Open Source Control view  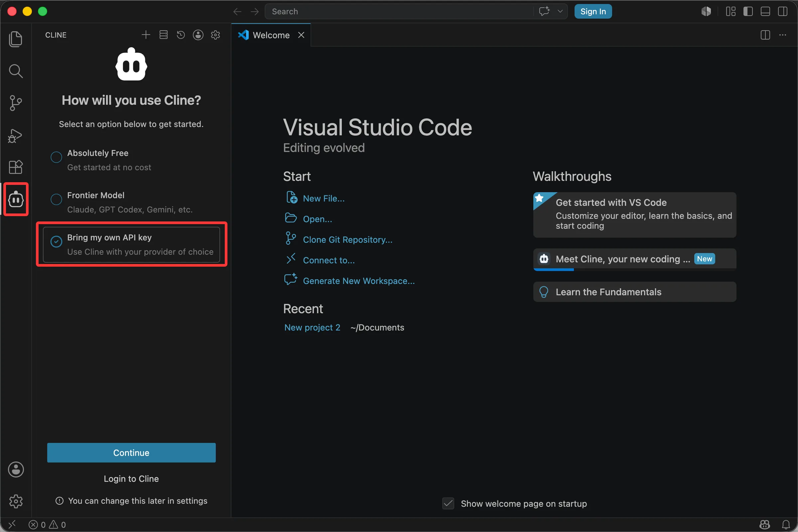(16, 103)
